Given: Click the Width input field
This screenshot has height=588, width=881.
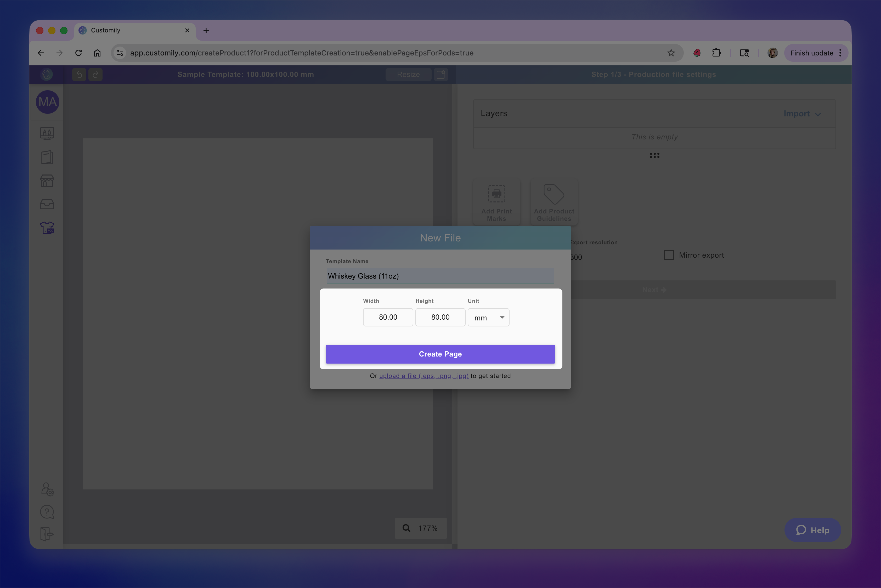Looking at the screenshot, I should coord(388,317).
